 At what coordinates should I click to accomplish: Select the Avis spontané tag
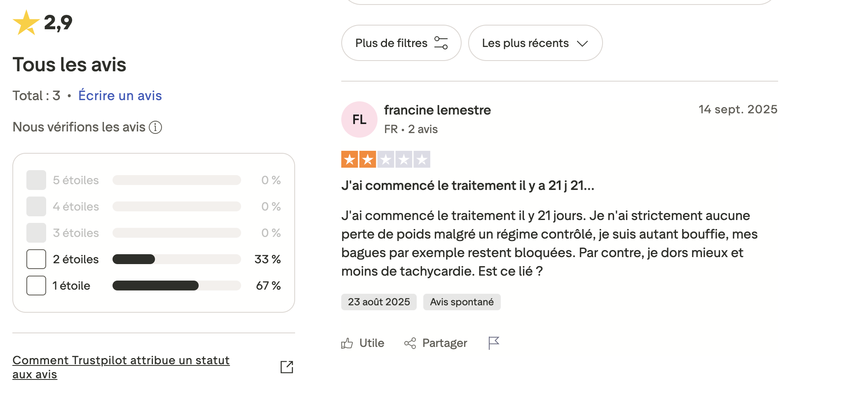click(x=462, y=302)
